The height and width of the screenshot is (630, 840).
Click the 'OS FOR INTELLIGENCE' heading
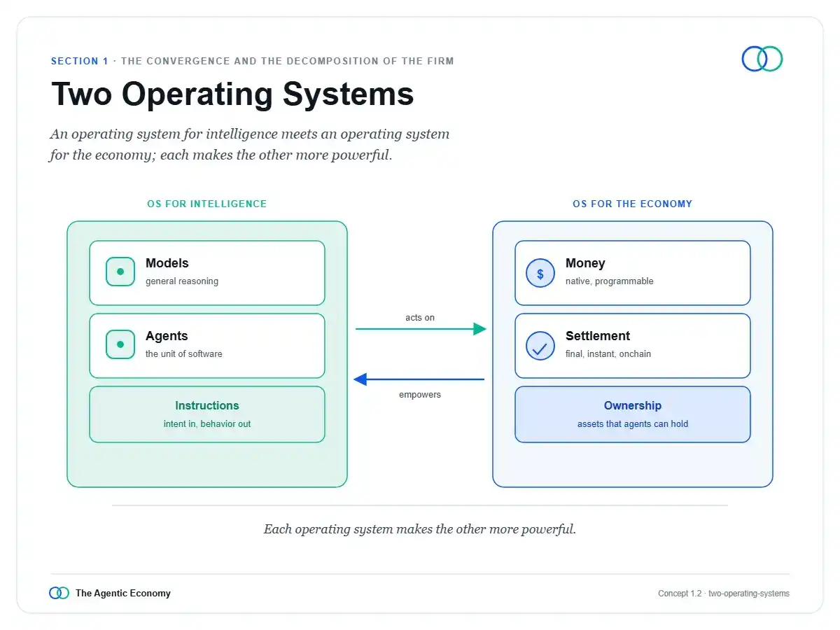206,204
